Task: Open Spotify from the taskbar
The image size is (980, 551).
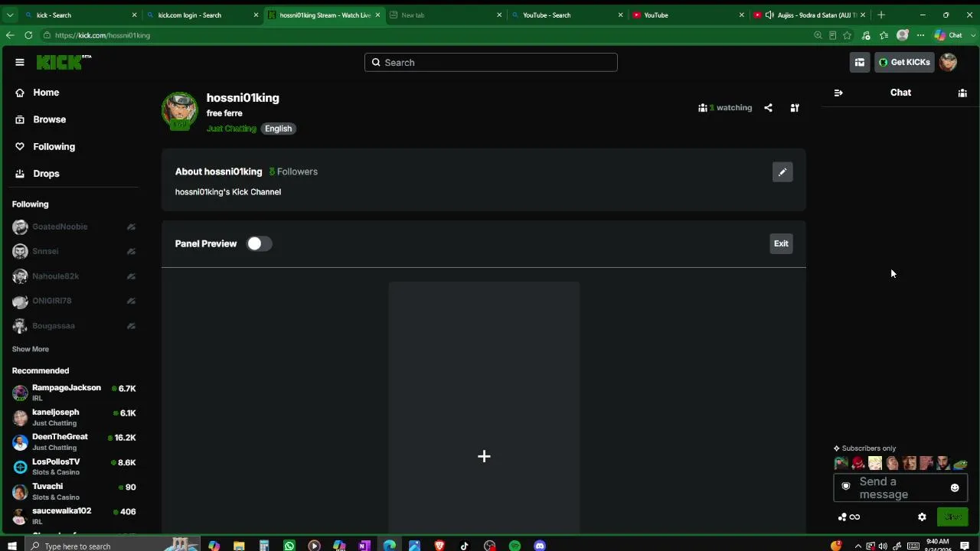Action: coord(514,546)
